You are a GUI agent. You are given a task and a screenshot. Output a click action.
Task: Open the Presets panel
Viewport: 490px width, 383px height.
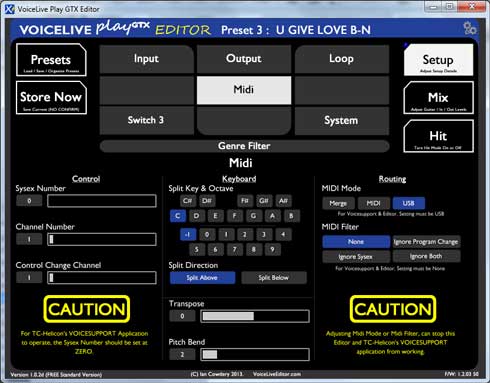51,60
